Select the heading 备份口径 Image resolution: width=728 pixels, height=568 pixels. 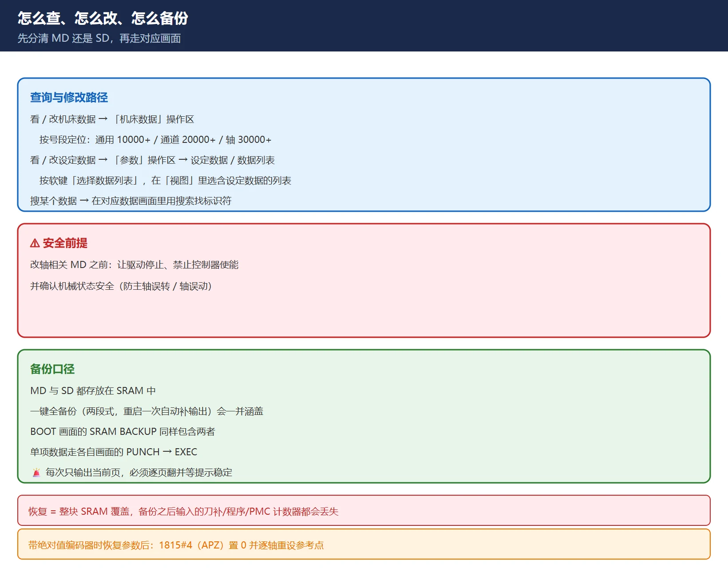click(x=52, y=369)
